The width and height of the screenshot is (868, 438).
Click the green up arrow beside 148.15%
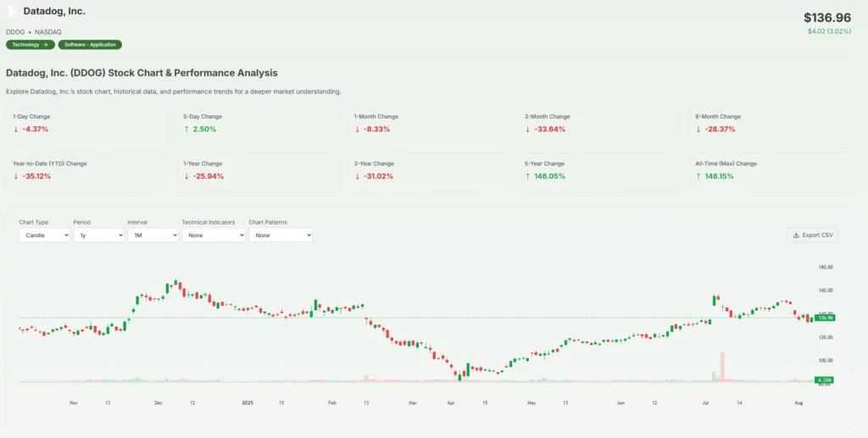coord(698,176)
